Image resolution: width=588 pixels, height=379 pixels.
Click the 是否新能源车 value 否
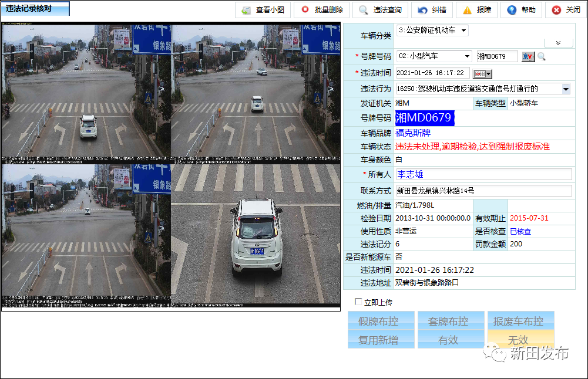pyautogui.click(x=399, y=257)
